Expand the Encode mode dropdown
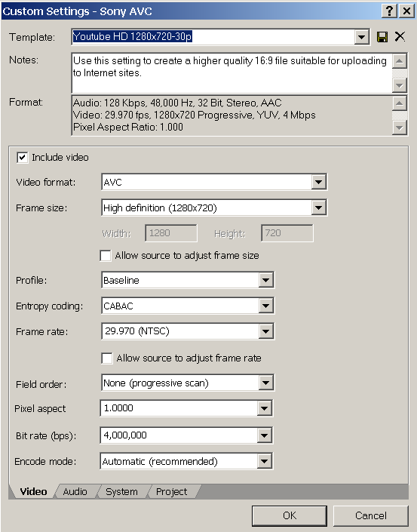Screen dimensions: 417x532 pyautogui.click(x=265, y=461)
